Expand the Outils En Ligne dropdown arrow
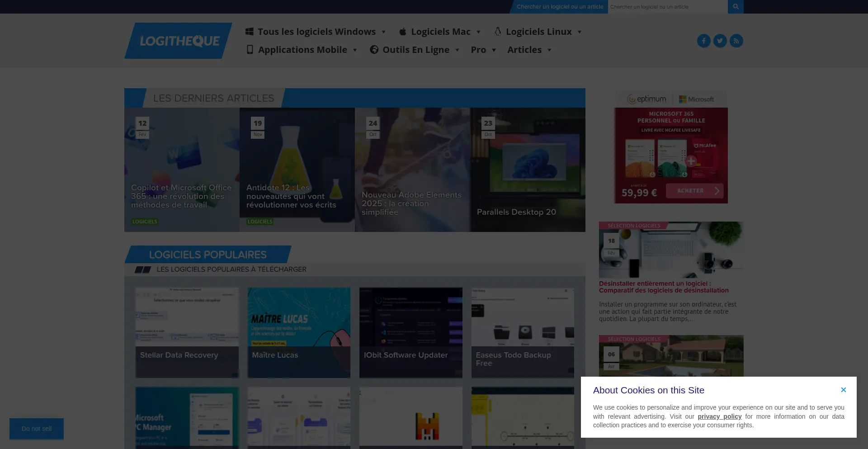The image size is (868, 449). (x=457, y=50)
